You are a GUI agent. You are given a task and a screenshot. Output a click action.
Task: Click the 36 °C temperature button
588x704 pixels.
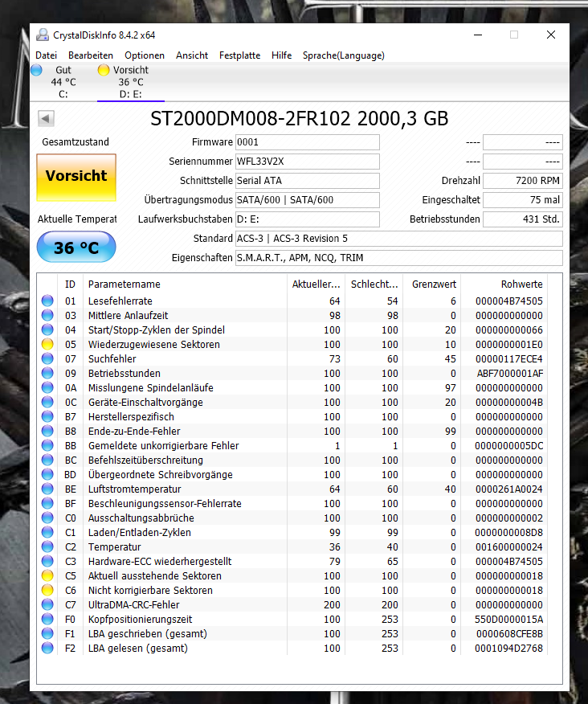[x=76, y=248]
